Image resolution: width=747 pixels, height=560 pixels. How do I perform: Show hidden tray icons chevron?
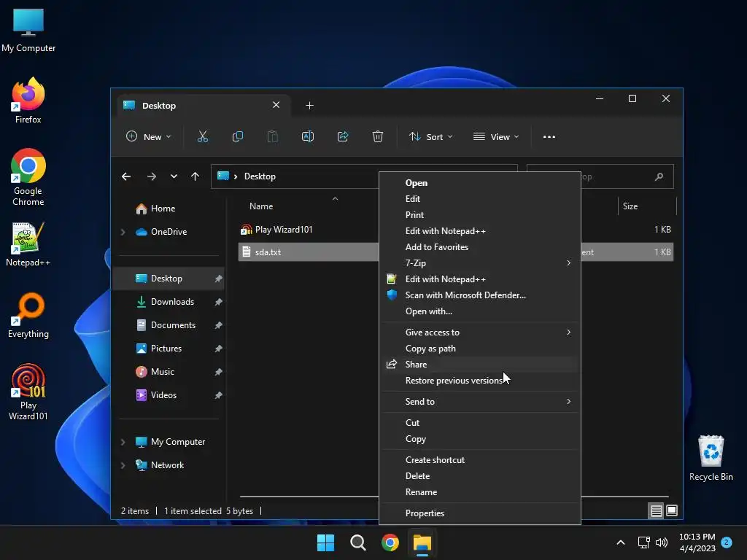click(x=620, y=542)
